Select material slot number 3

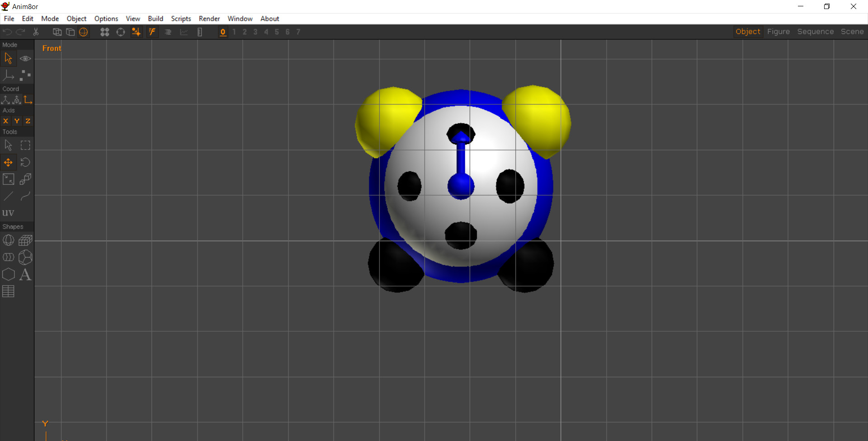255,32
